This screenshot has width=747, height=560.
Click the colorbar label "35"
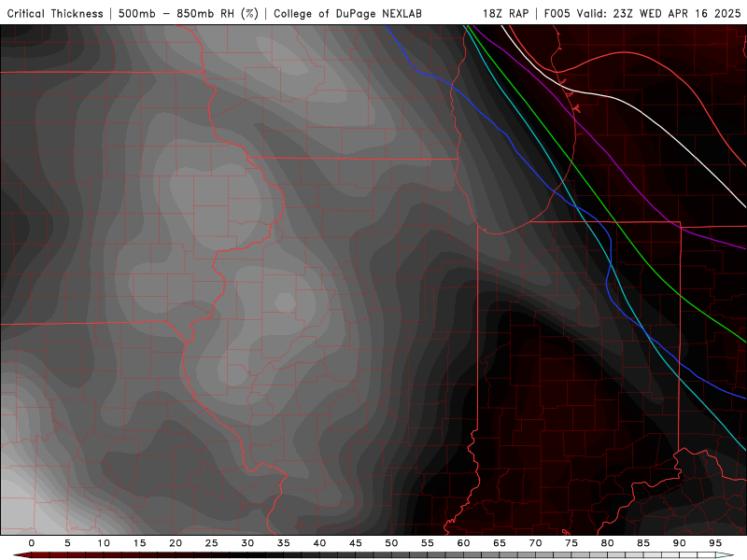[284, 543]
